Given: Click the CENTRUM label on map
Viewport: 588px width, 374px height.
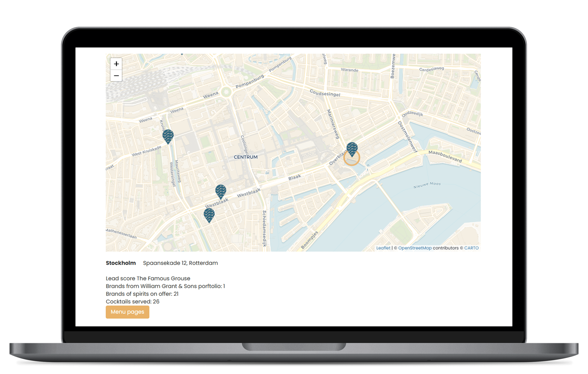Looking at the screenshot, I should [x=246, y=157].
